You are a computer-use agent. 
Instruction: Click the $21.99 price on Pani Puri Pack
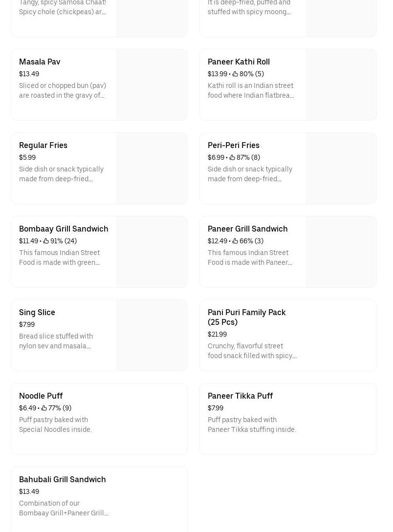217,334
